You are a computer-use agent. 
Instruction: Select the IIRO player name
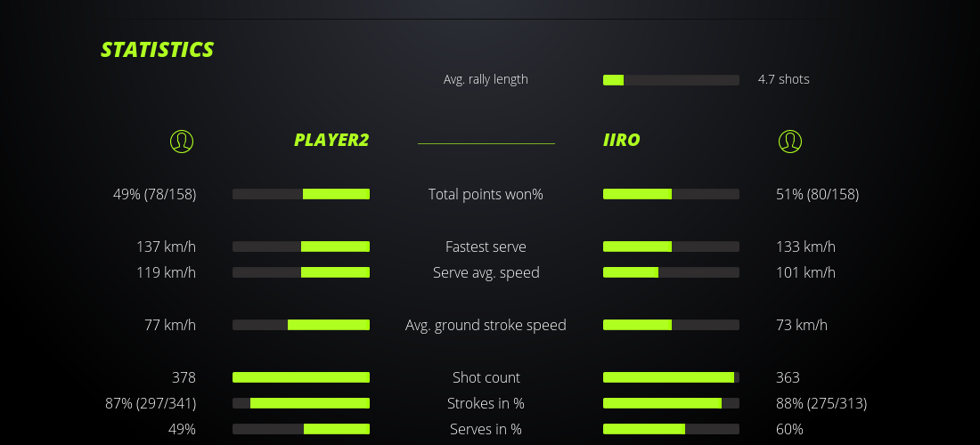[622, 140]
